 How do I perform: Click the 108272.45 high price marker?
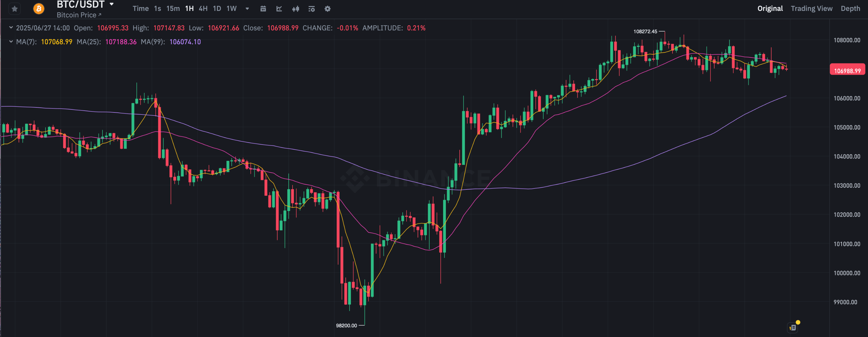pyautogui.click(x=645, y=31)
